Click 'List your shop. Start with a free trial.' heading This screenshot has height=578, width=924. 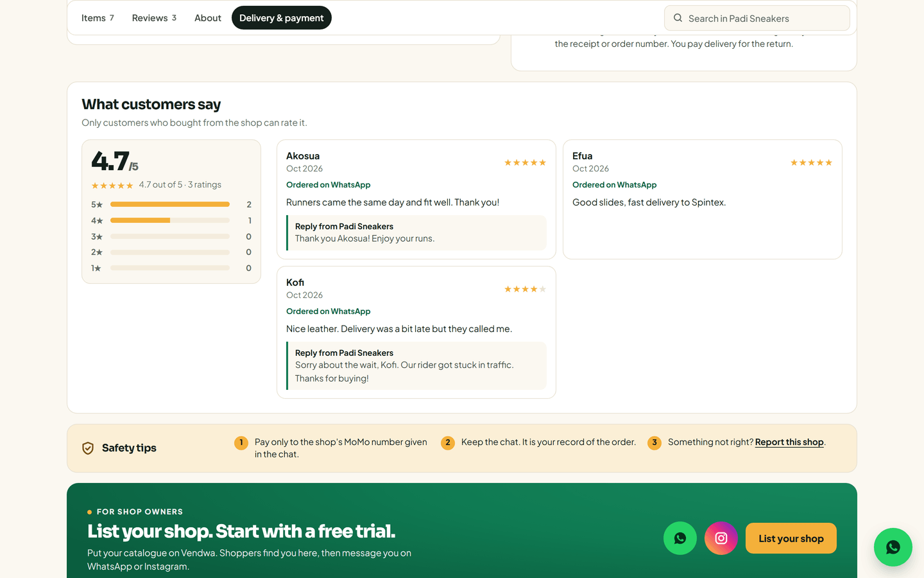tap(241, 532)
